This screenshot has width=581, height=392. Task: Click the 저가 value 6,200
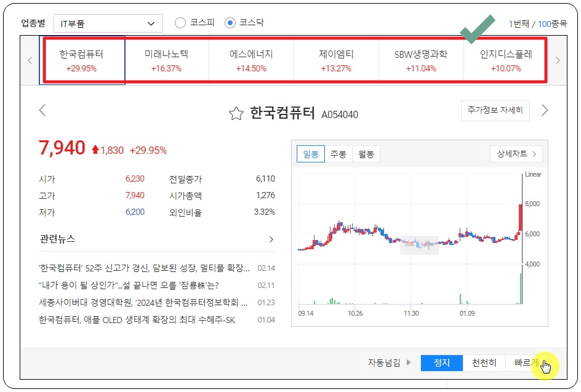point(135,212)
